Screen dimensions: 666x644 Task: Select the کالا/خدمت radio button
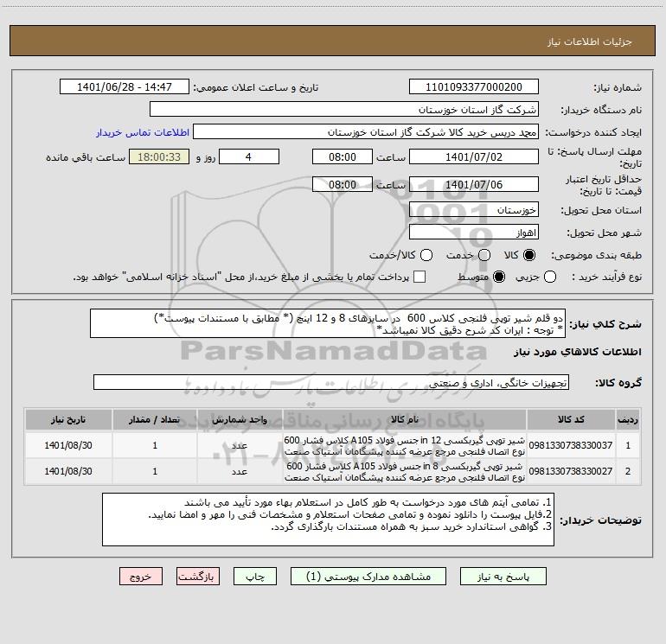tap(426, 255)
